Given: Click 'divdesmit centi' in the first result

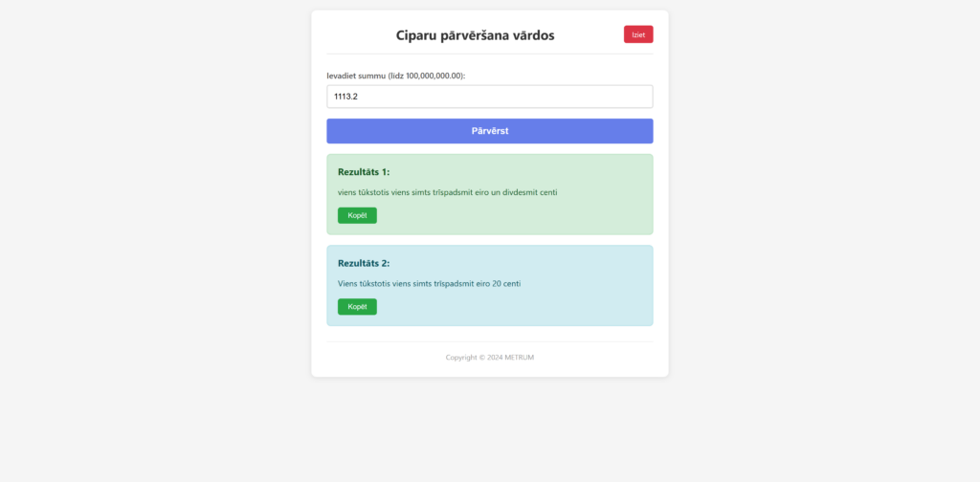Looking at the screenshot, I should coord(530,192).
